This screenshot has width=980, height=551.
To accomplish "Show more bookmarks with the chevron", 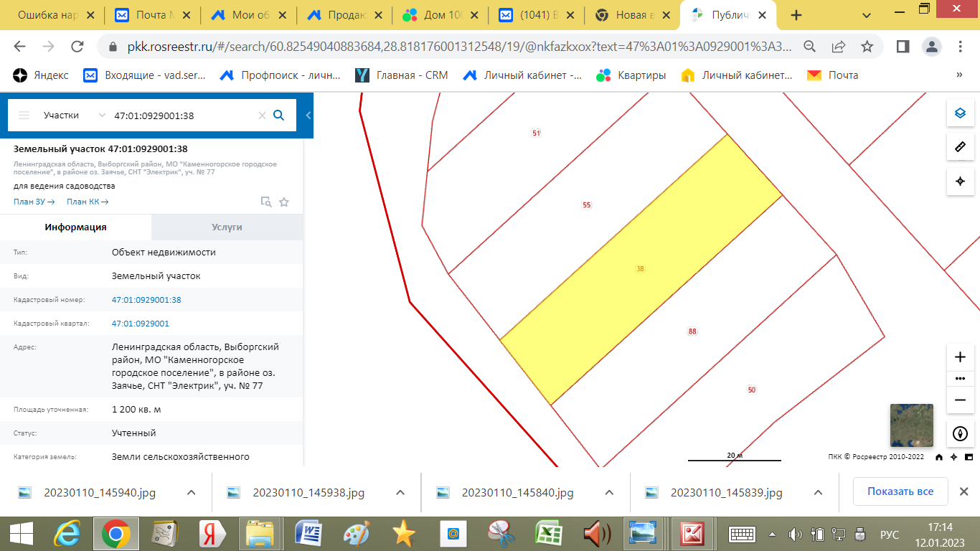I will tap(959, 75).
